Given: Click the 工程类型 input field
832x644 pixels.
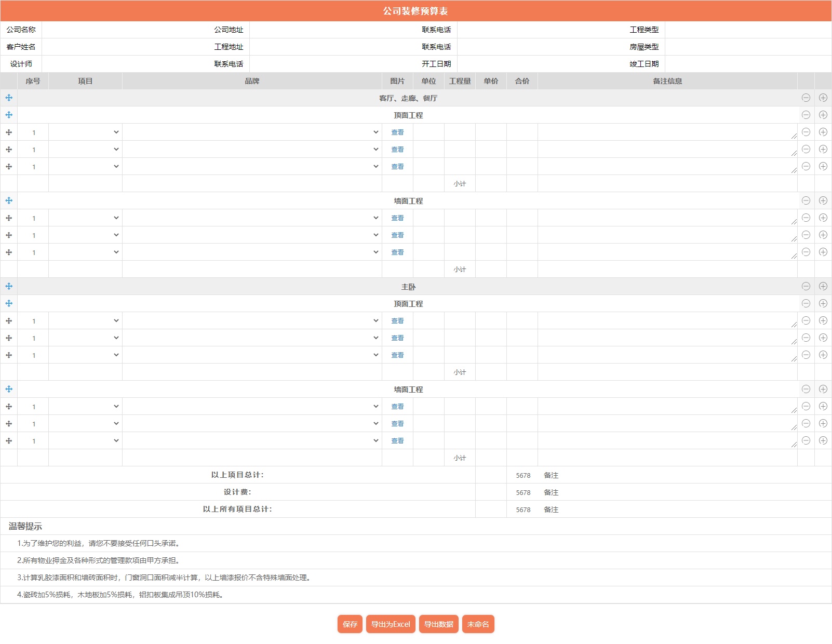Looking at the screenshot, I should pyautogui.click(x=748, y=30).
